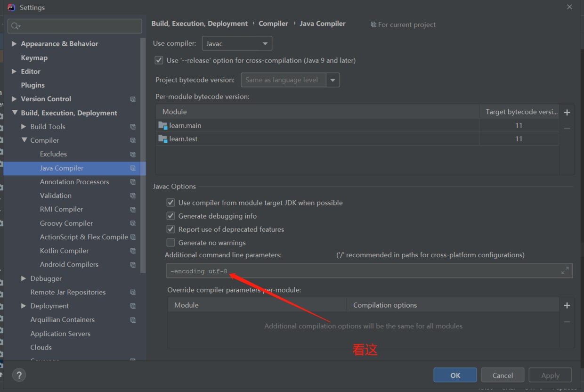Toggle Use compiler from module target JDK
This screenshot has width=584, height=392.
[x=170, y=203]
